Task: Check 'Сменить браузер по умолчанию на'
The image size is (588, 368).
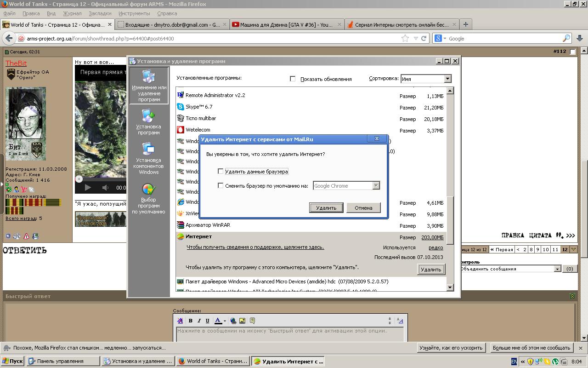Action: [x=220, y=185]
